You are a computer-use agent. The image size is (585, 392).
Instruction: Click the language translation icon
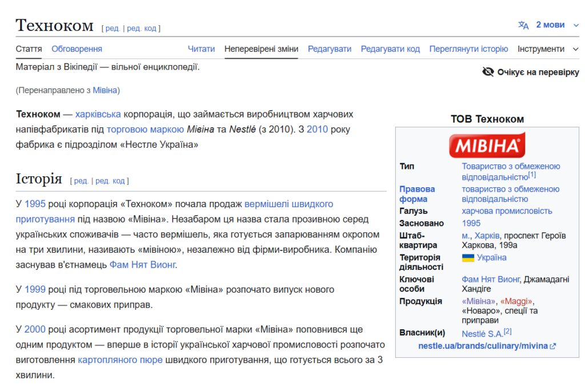click(x=523, y=25)
